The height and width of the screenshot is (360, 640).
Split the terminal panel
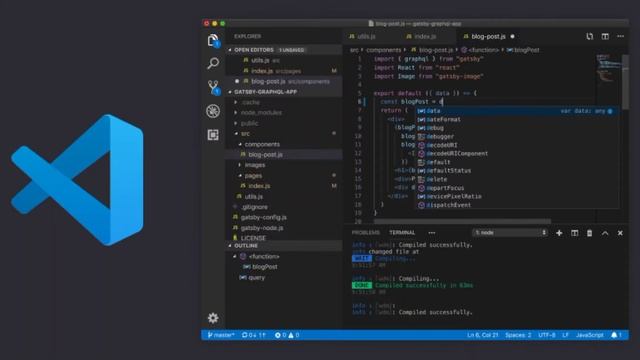point(574,233)
